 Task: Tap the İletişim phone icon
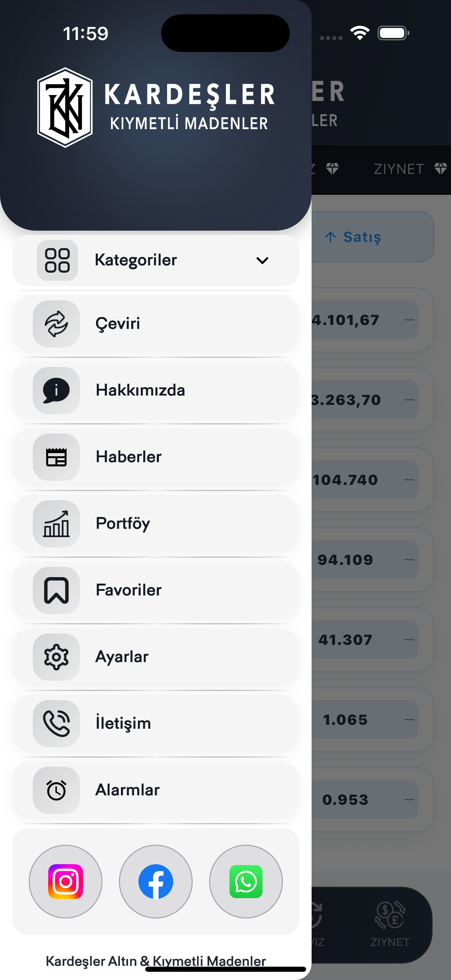[x=56, y=723]
